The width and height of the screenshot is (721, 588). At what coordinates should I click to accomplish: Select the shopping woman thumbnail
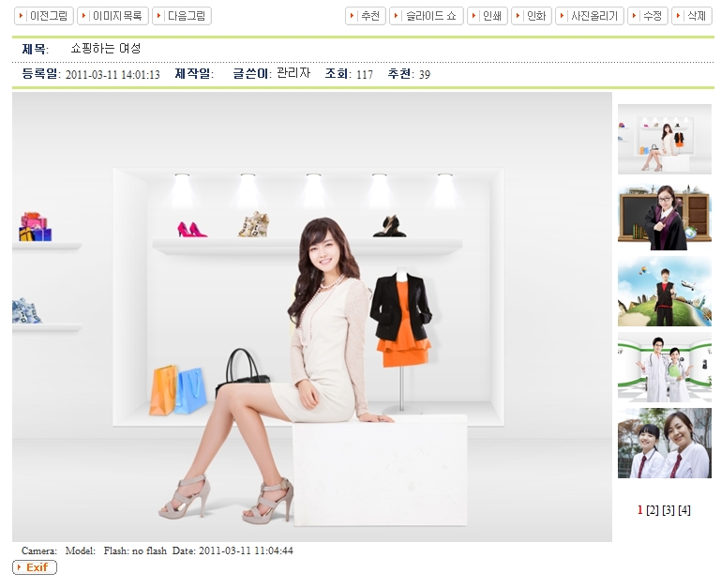(x=664, y=139)
